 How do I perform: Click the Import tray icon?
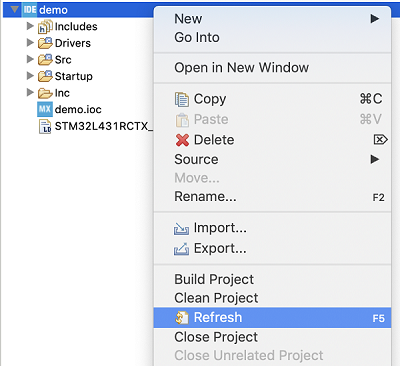click(x=181, y=228)
